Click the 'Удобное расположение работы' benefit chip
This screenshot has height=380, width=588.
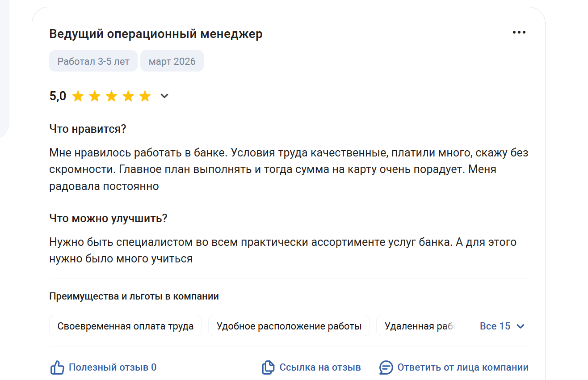coord(289,326)
